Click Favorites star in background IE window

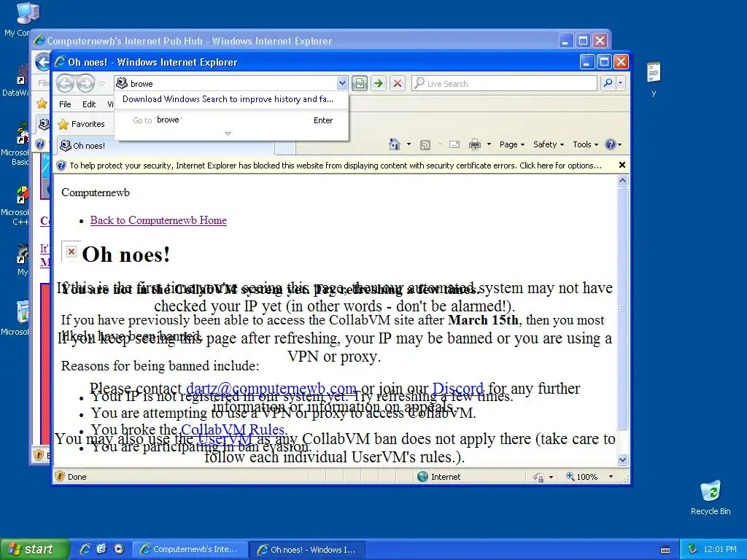click(42, 104)
